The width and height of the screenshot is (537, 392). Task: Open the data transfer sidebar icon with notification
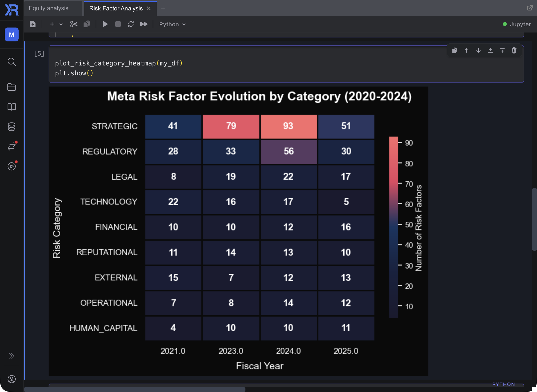pyautogui.click(x=11, y=147)
